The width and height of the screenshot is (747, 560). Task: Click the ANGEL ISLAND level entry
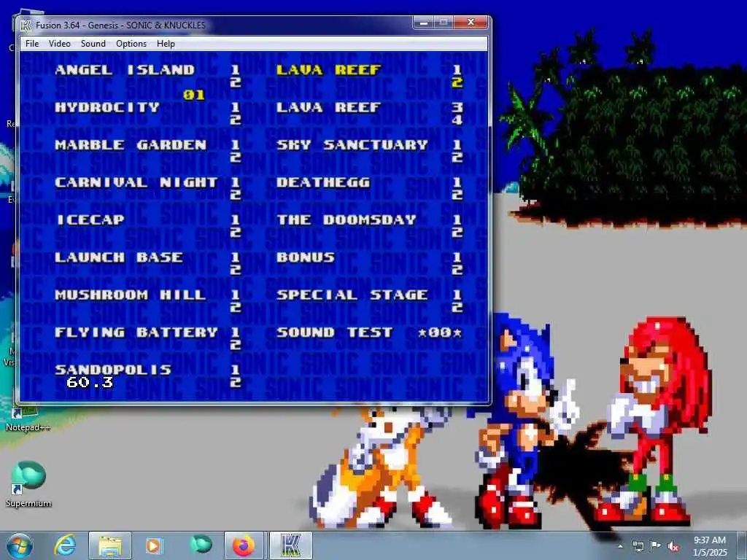[125, 70]
